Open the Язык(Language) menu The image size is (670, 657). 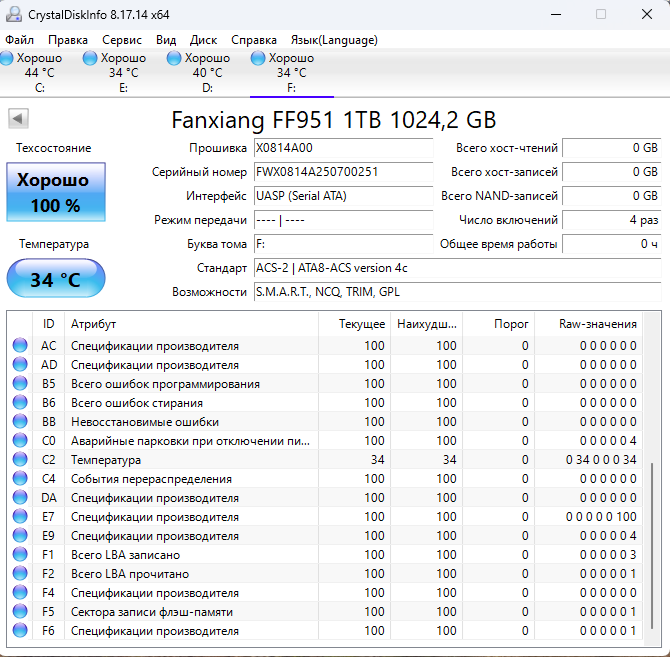(334, 40)
